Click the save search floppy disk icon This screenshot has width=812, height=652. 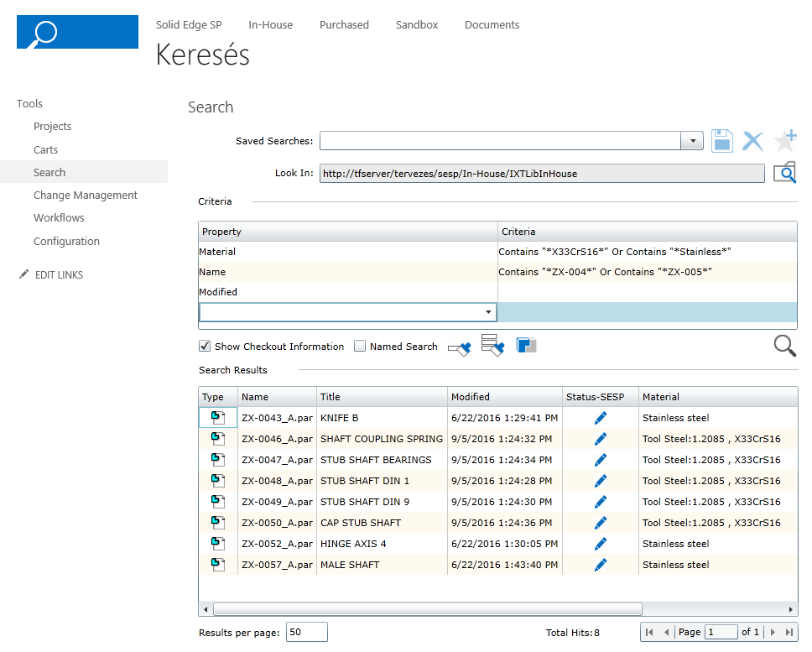(722, 141)
